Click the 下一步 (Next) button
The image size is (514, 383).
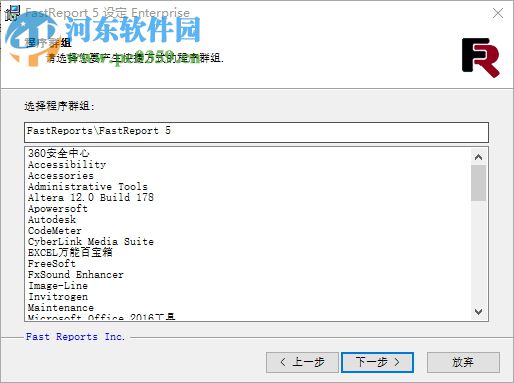pyautogui.click(x=377, y=362)
